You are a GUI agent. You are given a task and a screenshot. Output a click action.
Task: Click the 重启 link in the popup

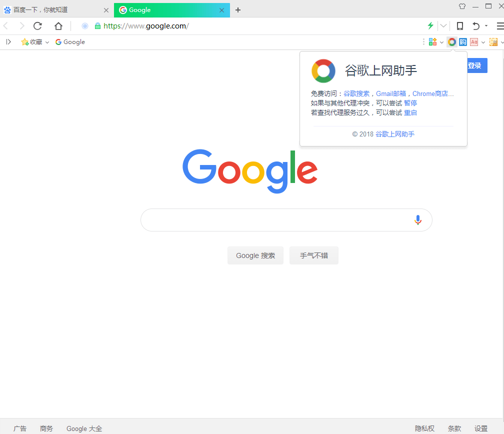click(x=410, y=113)
